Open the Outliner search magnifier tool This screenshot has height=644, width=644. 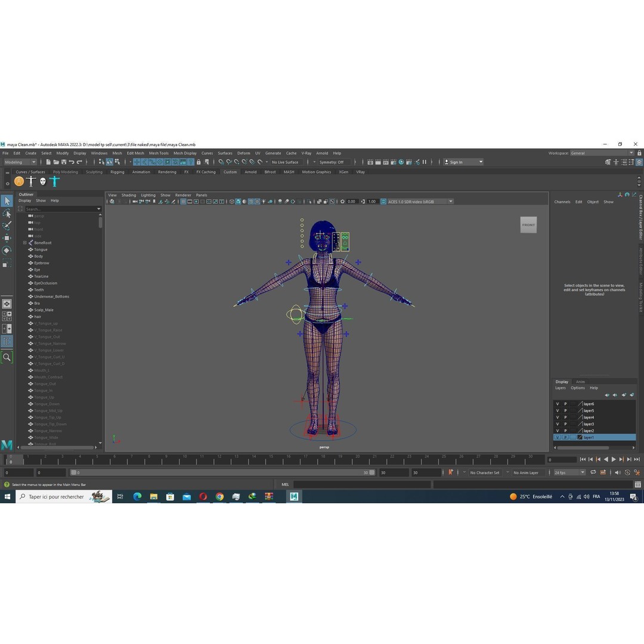point(7,357)
